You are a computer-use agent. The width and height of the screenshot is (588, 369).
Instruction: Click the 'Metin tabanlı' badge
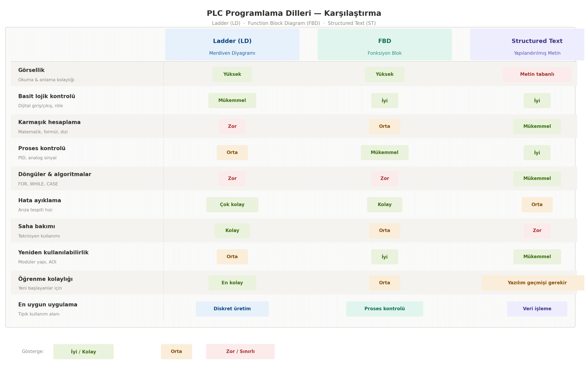537,74
